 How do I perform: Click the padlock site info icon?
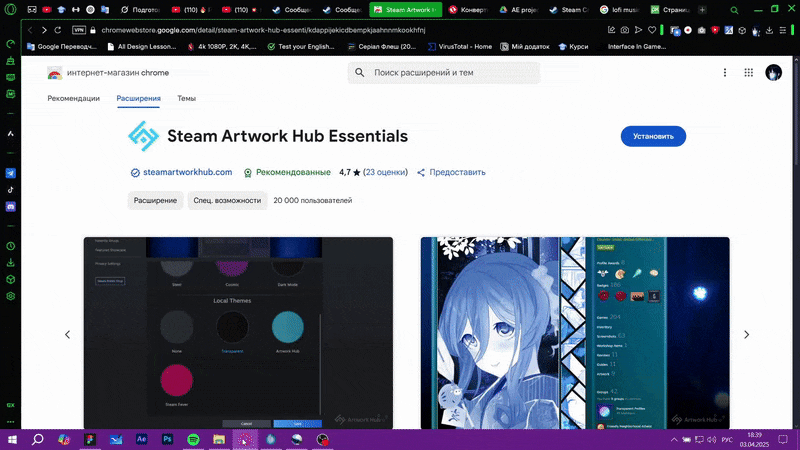tap(93, 30)
